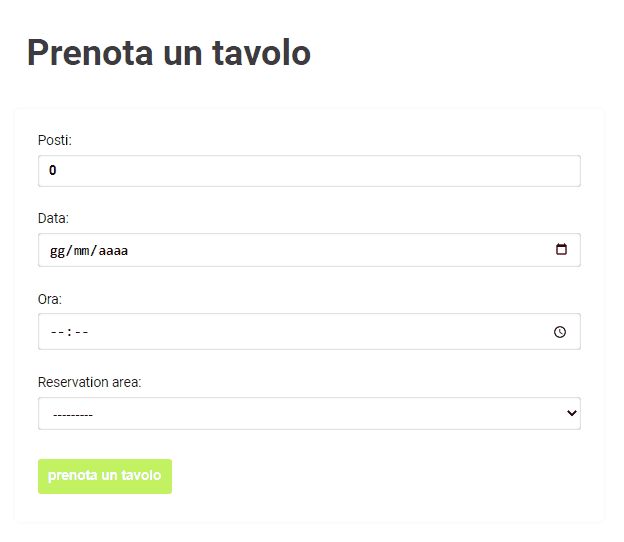
Task: Expand the Reservation area dropdown arrow
Action: (572, 413)
